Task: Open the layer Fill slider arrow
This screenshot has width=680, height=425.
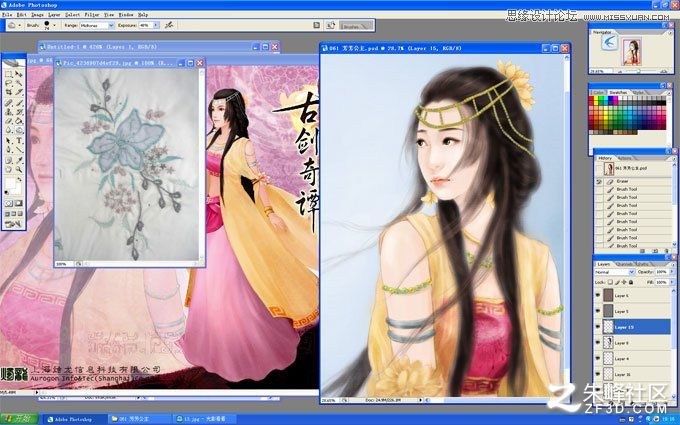Action: pos(672,282)
